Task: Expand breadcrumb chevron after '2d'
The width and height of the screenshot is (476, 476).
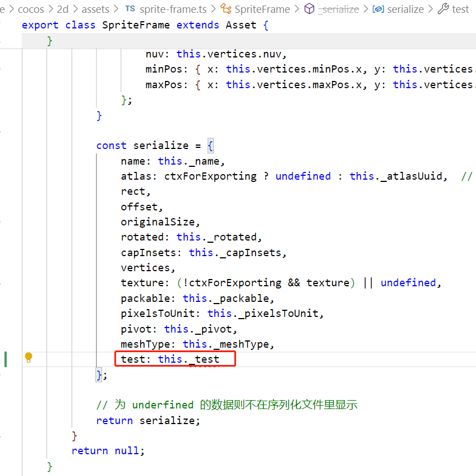Action: (x=75, y=9)
